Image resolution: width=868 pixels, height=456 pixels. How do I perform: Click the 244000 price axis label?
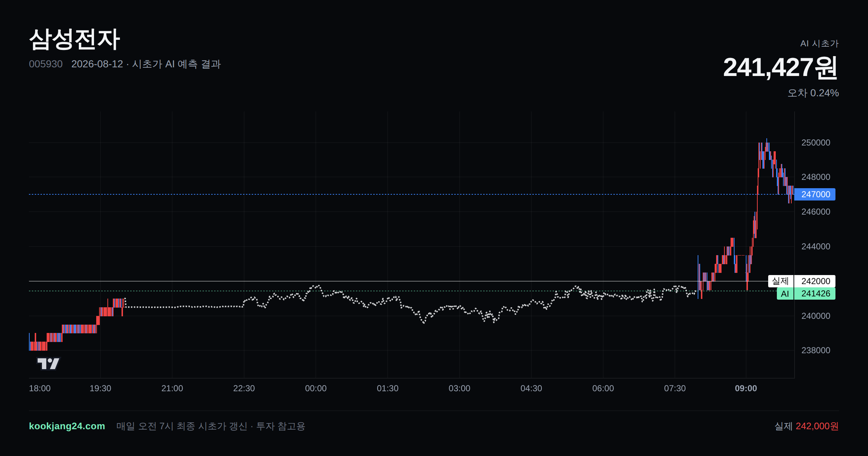pyautogui.click(x=816, y=246)
